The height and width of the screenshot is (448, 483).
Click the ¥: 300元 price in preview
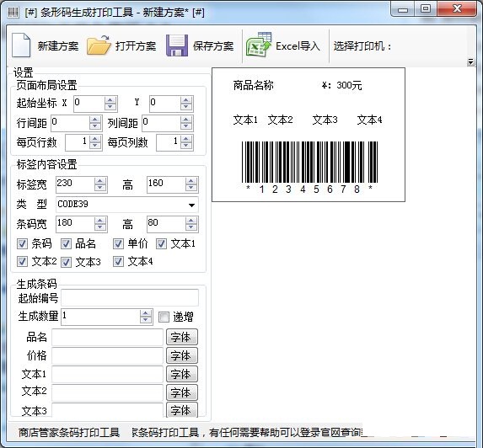[x=341, y=85]
